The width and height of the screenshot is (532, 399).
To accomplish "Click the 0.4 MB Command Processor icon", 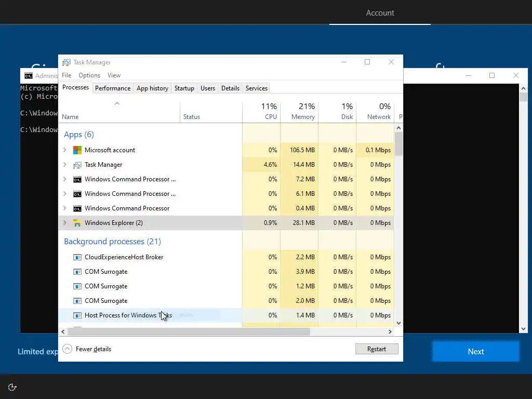I will point(77,209).
